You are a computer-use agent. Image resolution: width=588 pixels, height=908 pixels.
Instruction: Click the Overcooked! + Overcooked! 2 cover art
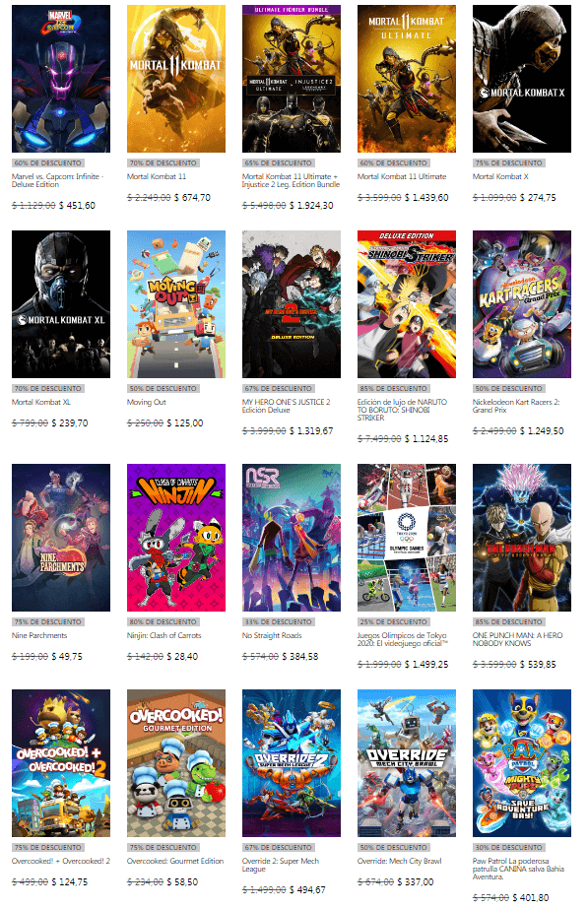pyautogui.click(x=61, y=762)
